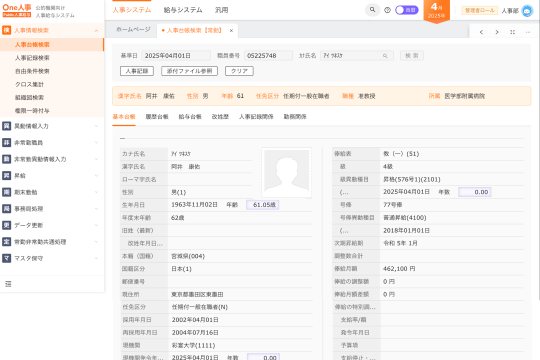Select the 勤務関係 tab

click(x=295, y=117)
